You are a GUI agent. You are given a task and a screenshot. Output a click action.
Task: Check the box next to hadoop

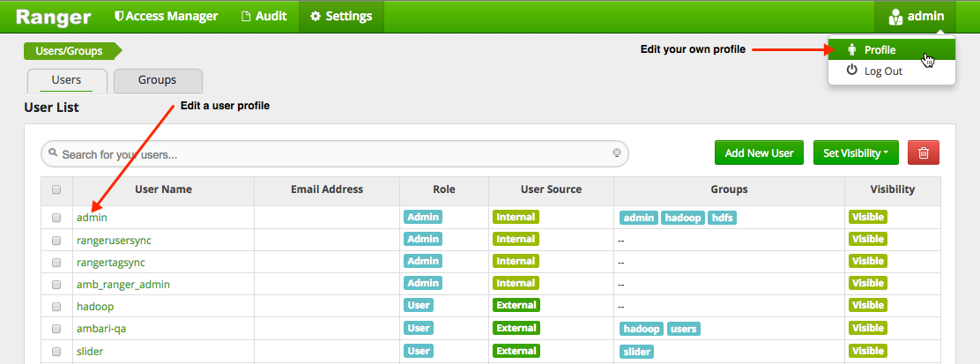click(x=56, y=307)
